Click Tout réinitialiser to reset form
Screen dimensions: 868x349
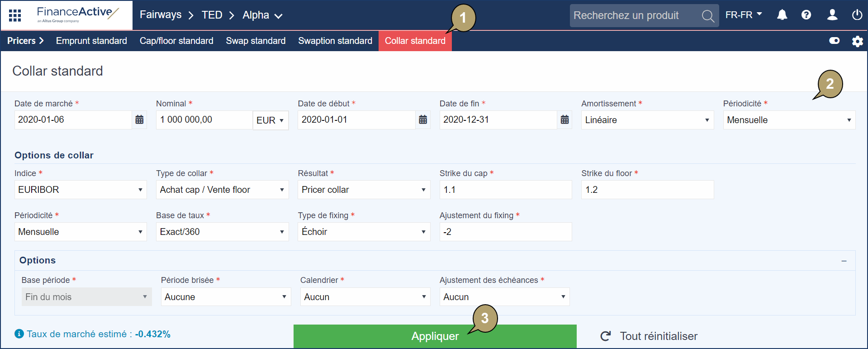tap(649, 336)
